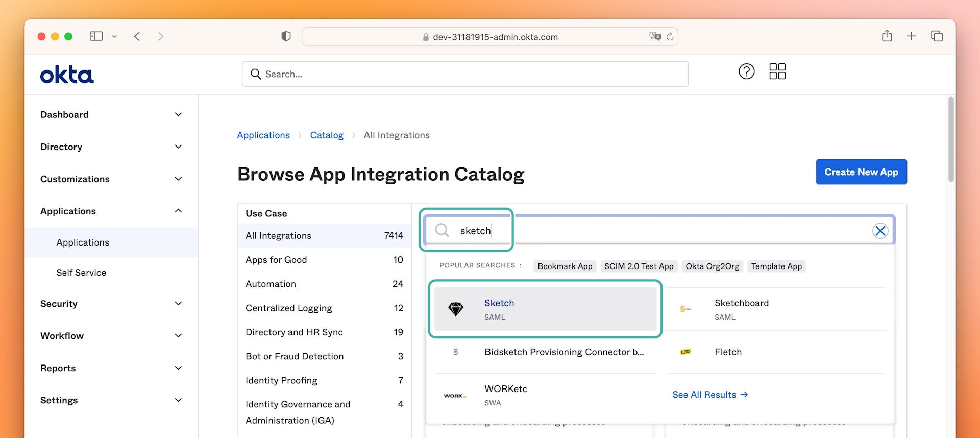Screen dimensions: 980x438
Task: Select Bidsketch Provisioning Connector result
Action: click(545, 352)
